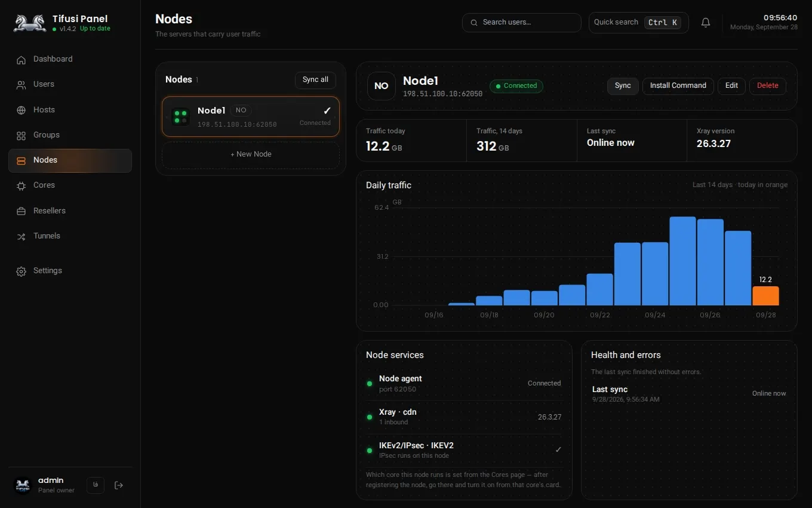
Task: Go to Users page
Action: pos(70,84)
